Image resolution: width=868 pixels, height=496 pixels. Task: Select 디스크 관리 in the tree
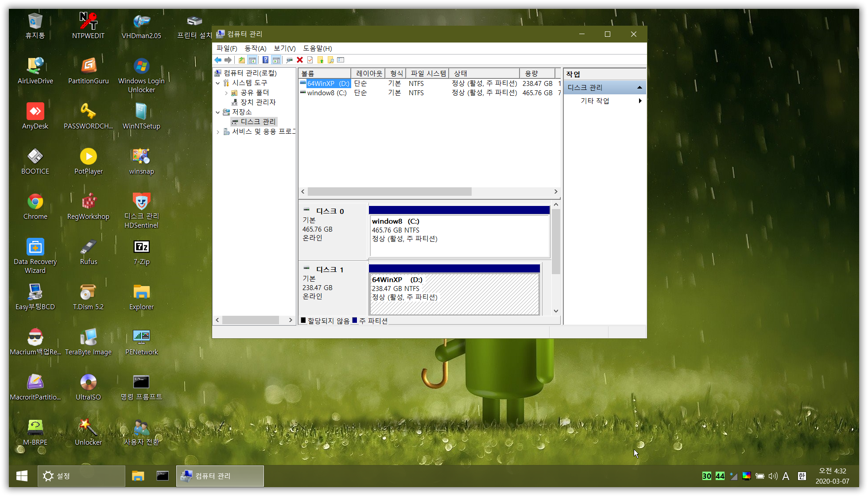click(254, 122)
